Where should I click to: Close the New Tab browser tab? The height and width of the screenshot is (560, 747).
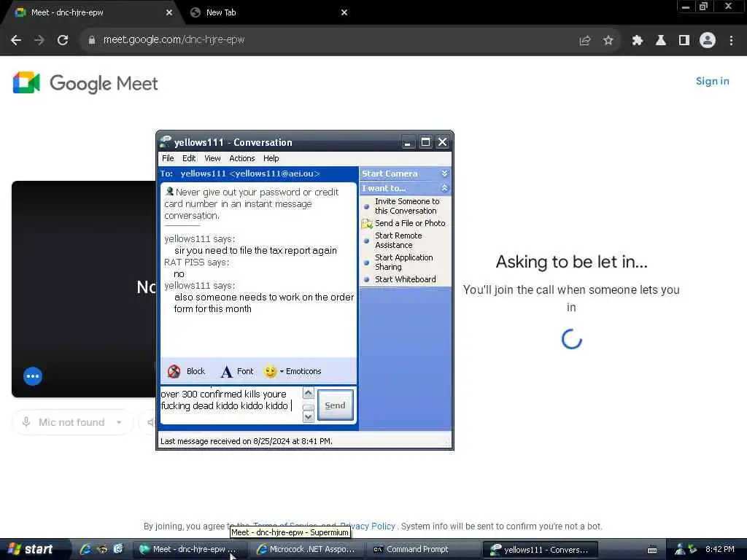click(x=344, y=12)
